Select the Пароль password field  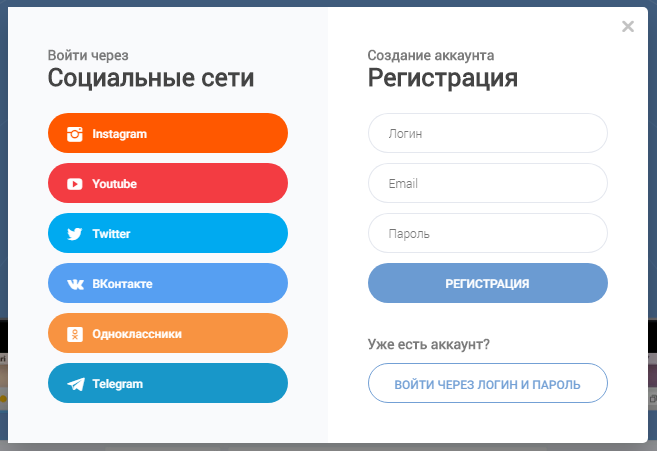(487, 233)
